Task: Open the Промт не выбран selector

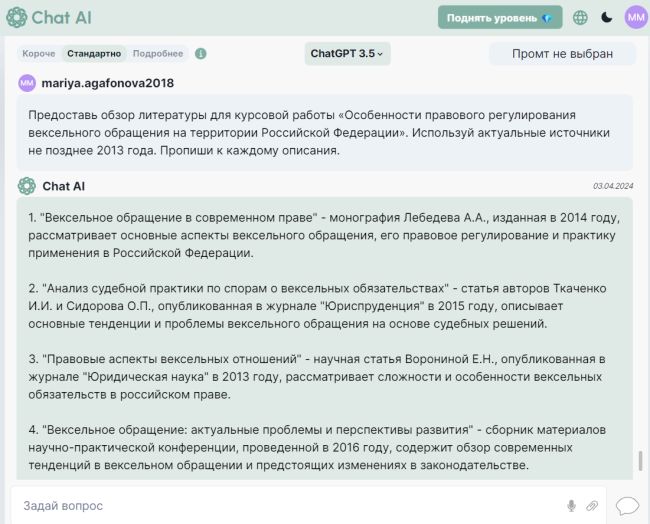Action: click(562, 54)
